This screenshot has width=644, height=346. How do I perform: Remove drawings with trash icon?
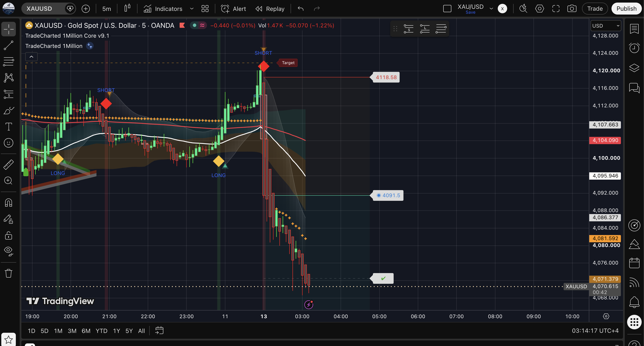point(9,273)
